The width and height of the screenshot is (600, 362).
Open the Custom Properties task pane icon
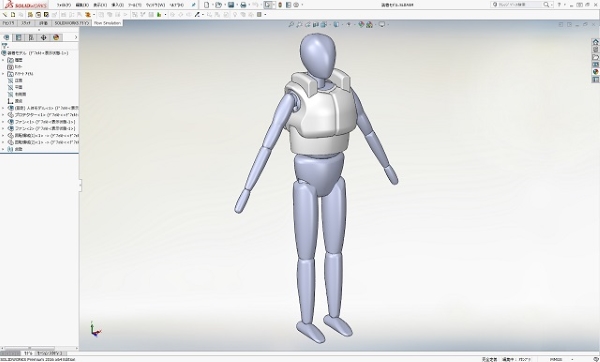point(595,79)
